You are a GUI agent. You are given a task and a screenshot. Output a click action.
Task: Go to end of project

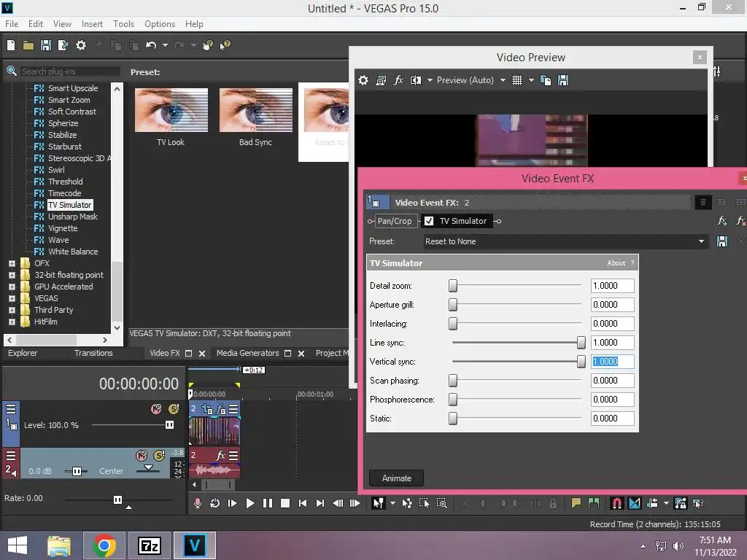click(320, 503)
